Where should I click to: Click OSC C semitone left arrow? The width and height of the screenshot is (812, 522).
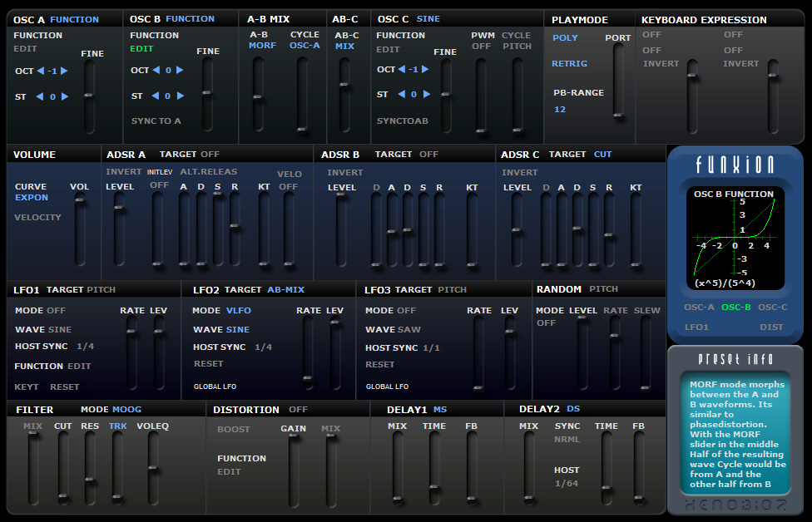coord(401,94)
